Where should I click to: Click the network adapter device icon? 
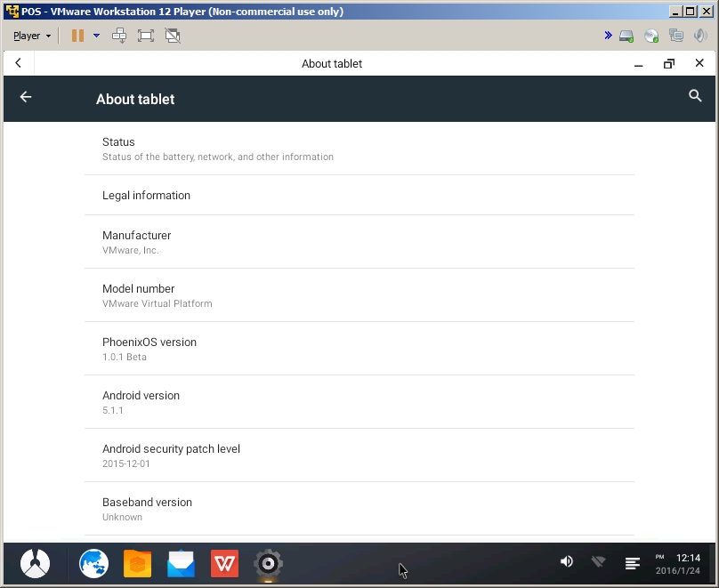pos(676,36)
